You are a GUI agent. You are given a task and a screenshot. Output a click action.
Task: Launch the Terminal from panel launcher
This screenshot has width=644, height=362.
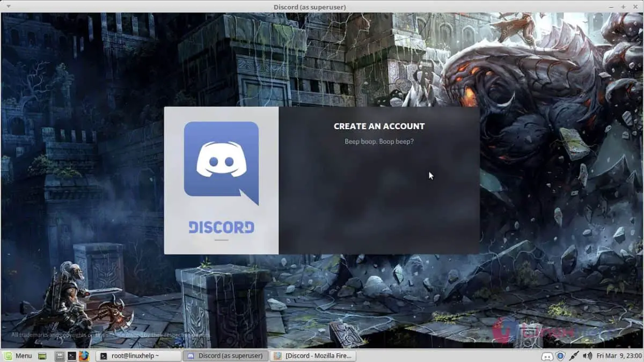click(71, 356)
